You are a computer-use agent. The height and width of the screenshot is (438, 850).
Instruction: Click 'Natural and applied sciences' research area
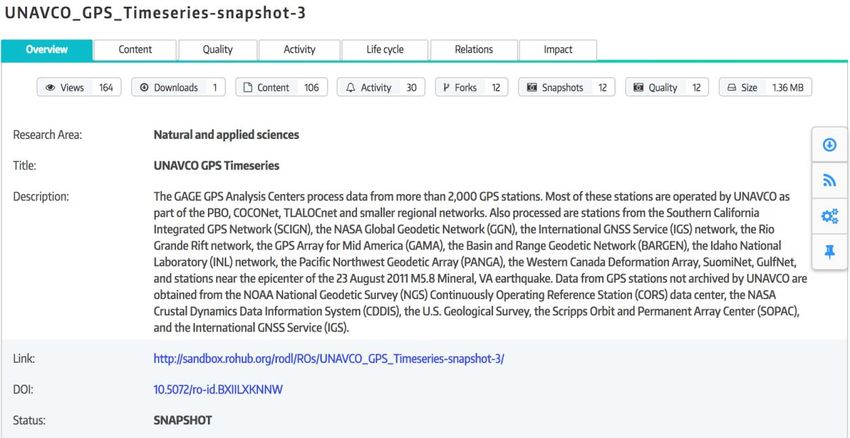point(227,134)
